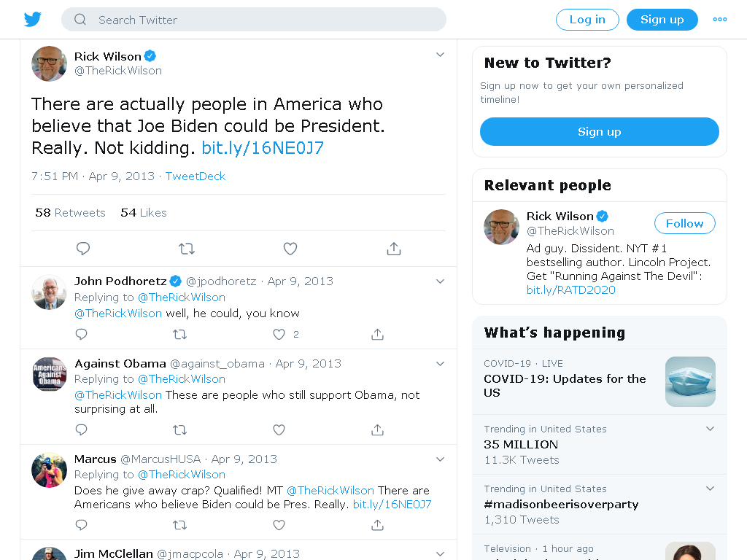
Task: Open chevron menu on Against Obama reply
Action: pos(440,364)
